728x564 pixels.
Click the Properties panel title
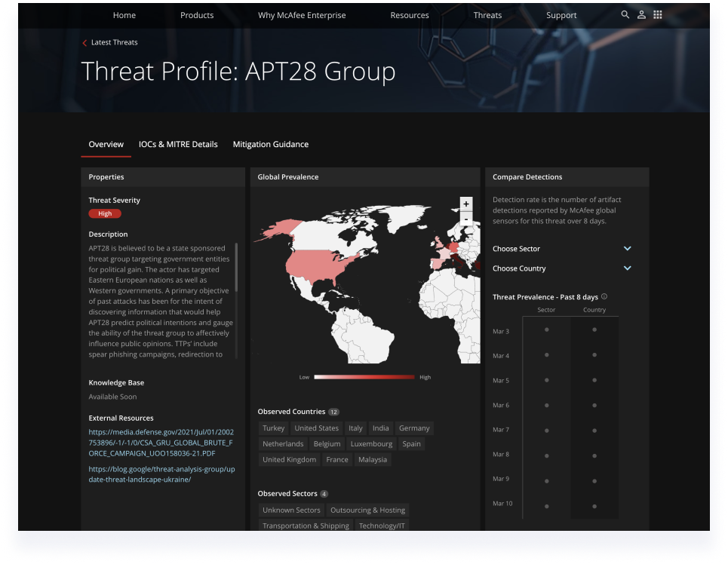[106, 177]
